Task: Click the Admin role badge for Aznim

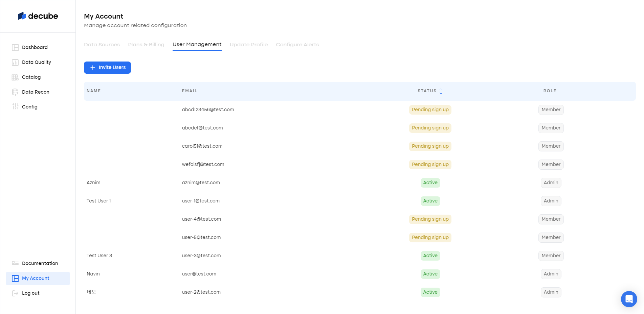Action: click(x=551, y=183)
